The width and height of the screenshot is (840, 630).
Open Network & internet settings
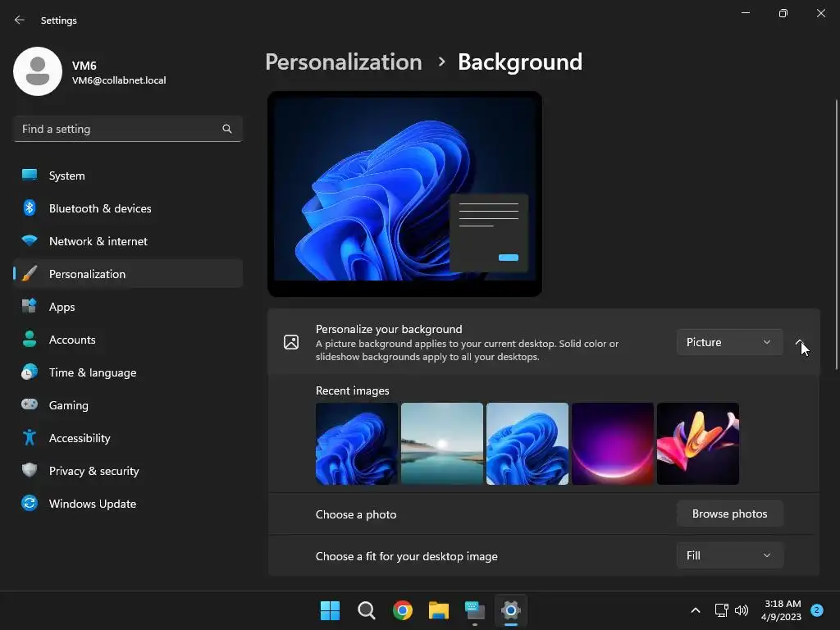(128, 241)
